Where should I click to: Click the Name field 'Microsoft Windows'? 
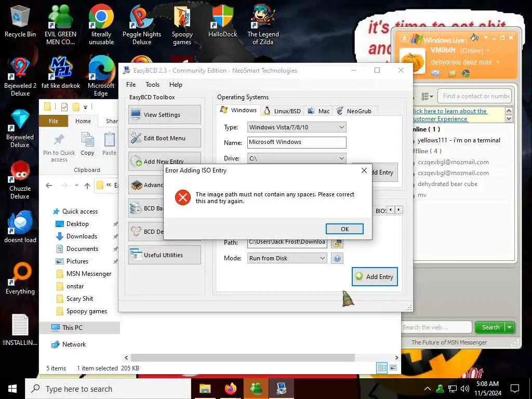(x=297, y=142)
